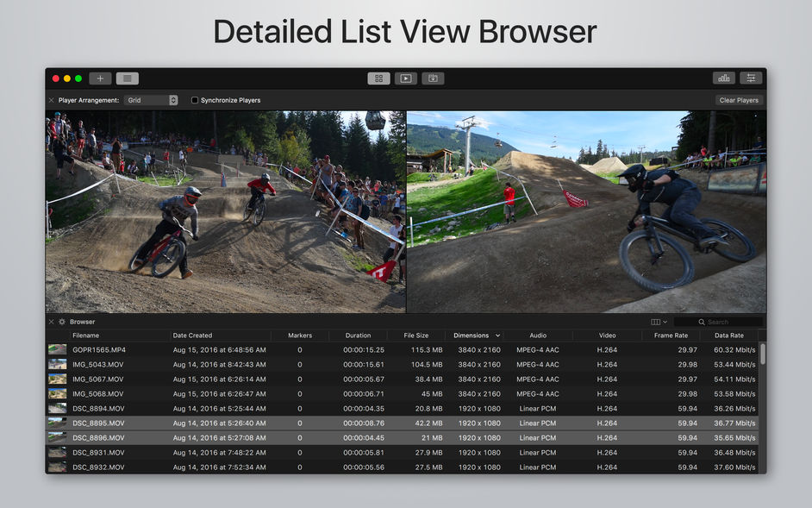Open the single player view
Viewport: 812px width, 508px height.
(405, 78)
